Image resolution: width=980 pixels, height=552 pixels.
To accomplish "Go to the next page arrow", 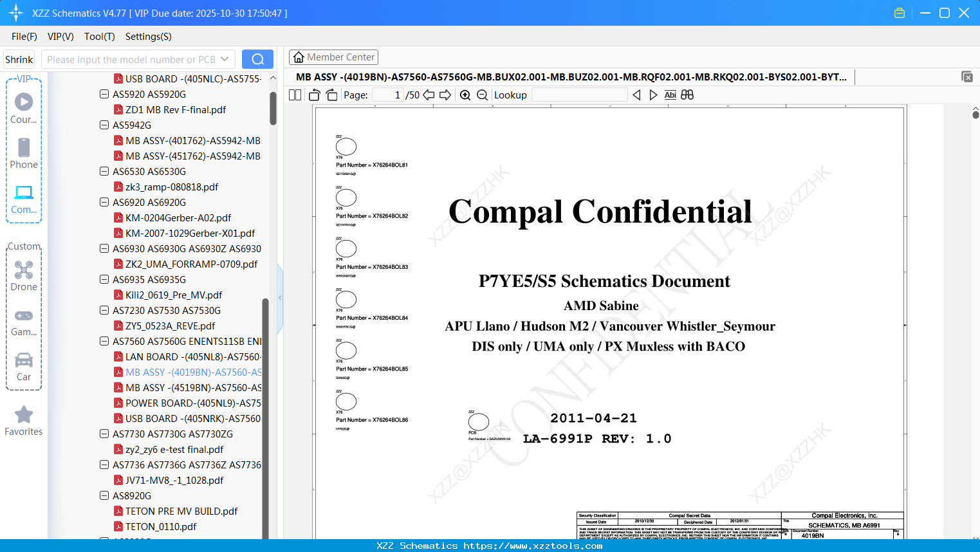I will coord(445,95).
